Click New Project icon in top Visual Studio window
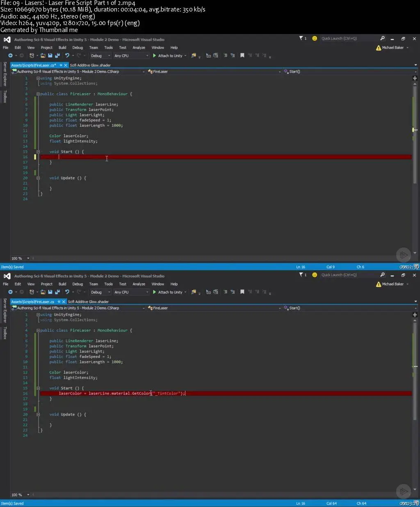Screen dimensions: 420x507 point(32,55)
